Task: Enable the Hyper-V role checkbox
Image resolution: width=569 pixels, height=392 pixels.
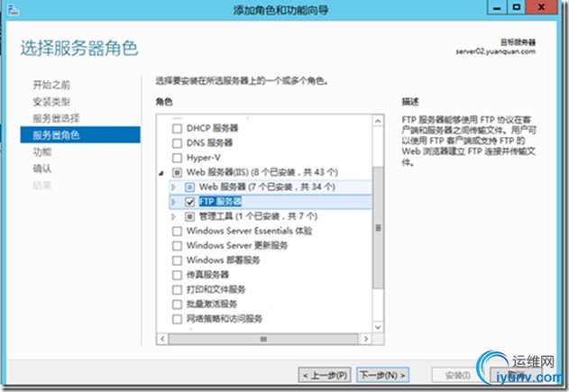Action: 177,158
